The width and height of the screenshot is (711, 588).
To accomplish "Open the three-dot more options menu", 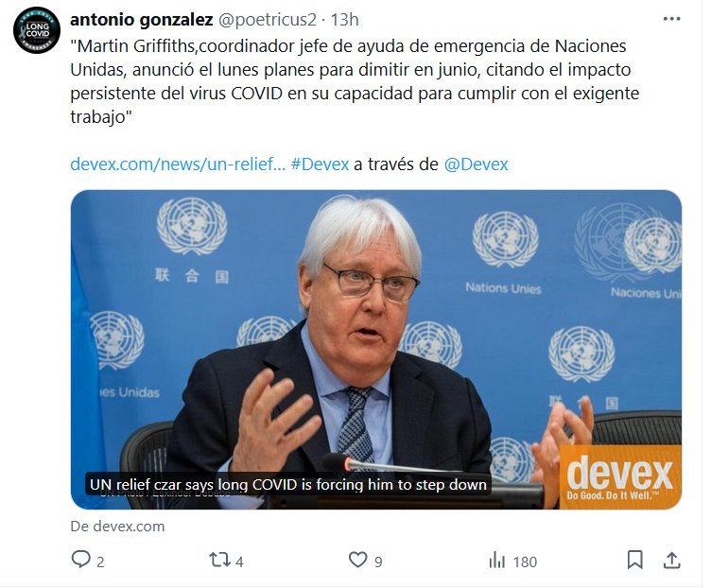I will [x=671, y=19].
